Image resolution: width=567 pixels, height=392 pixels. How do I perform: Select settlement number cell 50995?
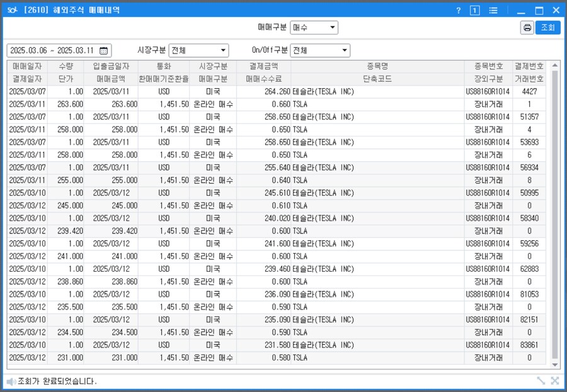pos(529,193)
